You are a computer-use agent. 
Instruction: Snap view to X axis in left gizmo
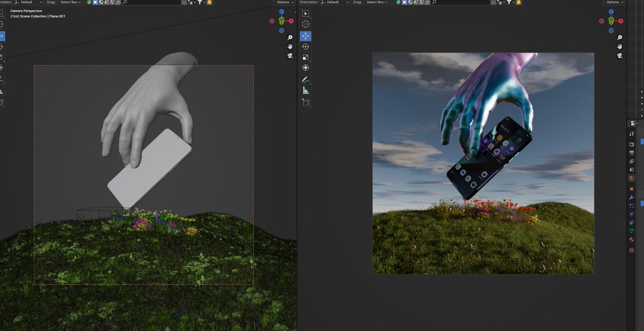291,21
